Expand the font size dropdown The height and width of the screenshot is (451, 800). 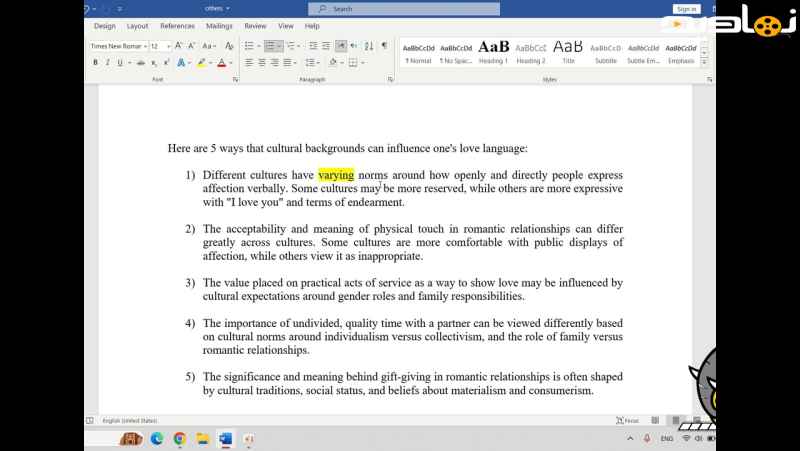168,46
